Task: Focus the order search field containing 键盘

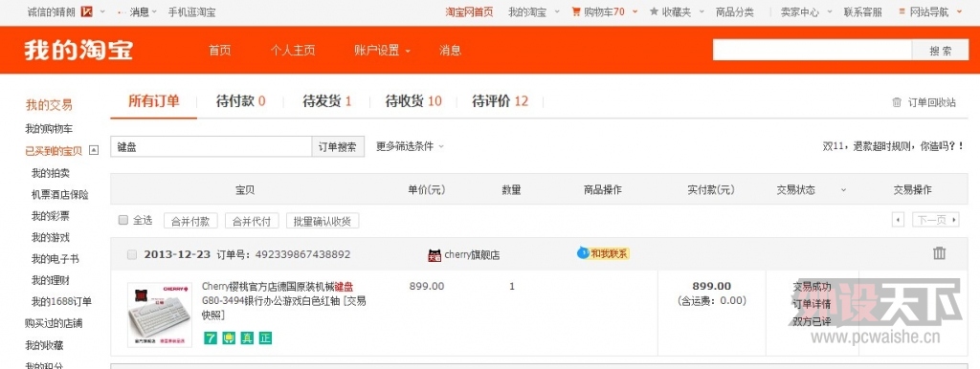Action: pyautogui.click(x=212, y=146)
